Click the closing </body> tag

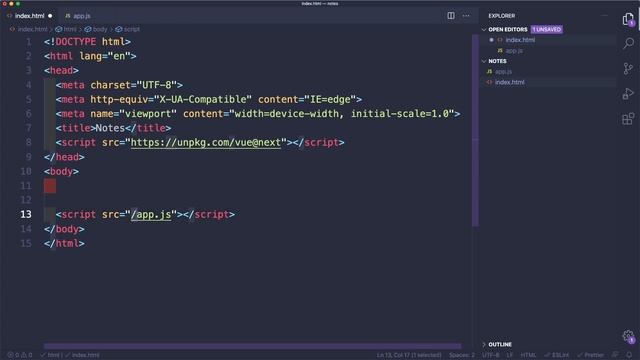64,229
